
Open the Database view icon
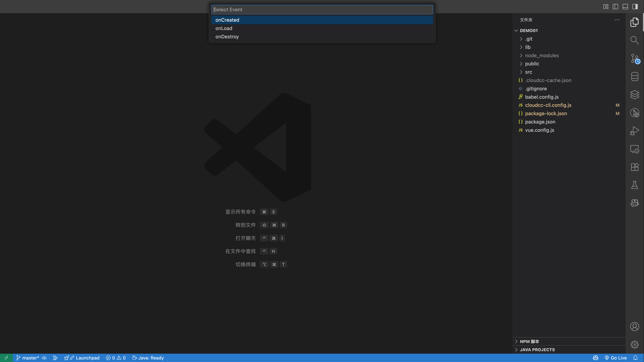pos(634,77)
